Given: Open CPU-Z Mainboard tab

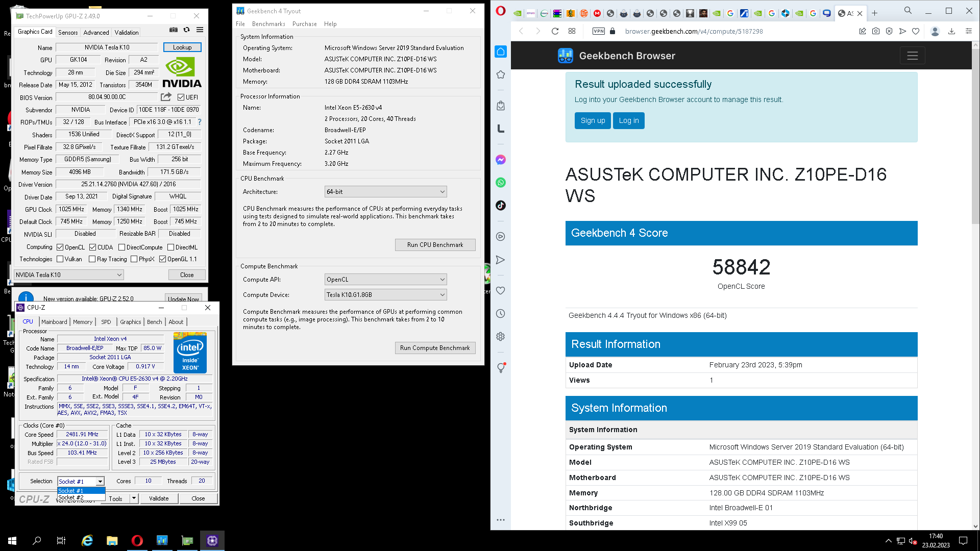Looking at the screenshot, I should point(54,322).
